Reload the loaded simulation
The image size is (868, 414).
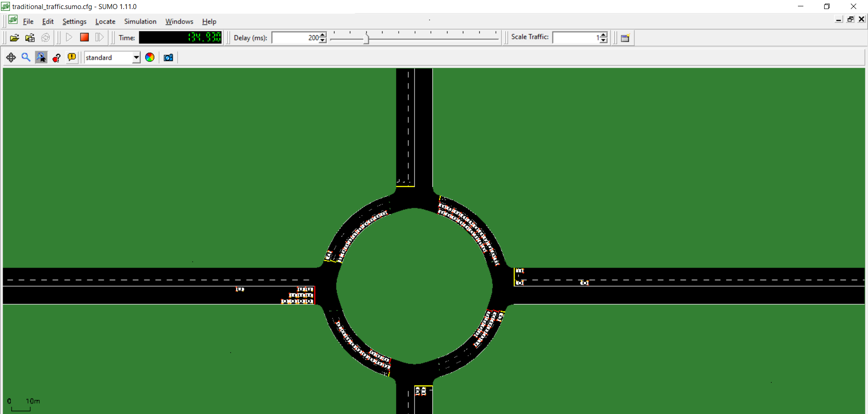click(45, 38)
